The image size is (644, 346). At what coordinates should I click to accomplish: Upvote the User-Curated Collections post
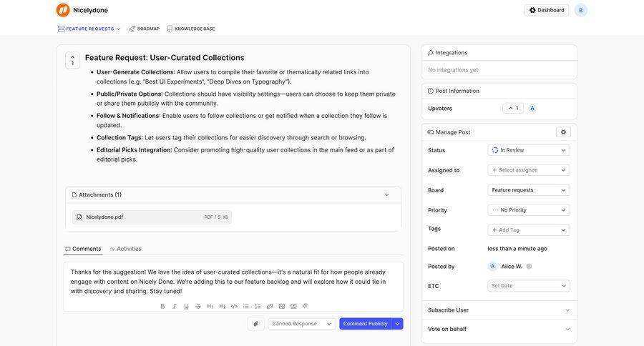coord(73,60)
